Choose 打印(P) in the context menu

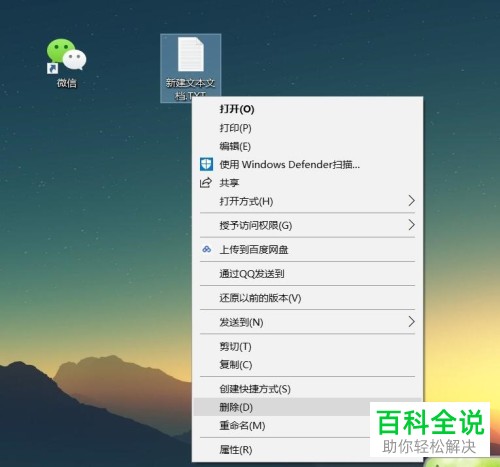(307, 128)
